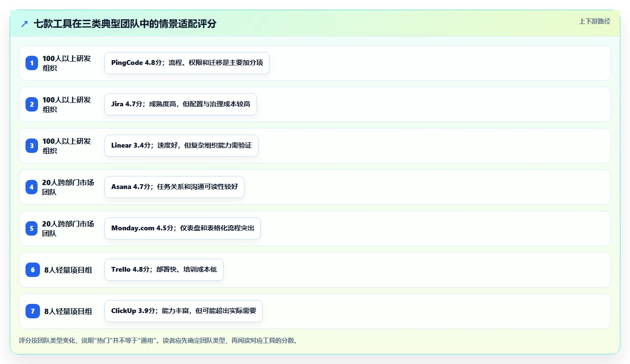The width and height of the screenshot is (630, 364).
Task: Click the Trello 4.8分 card
Action: click(x=164, y=270)
